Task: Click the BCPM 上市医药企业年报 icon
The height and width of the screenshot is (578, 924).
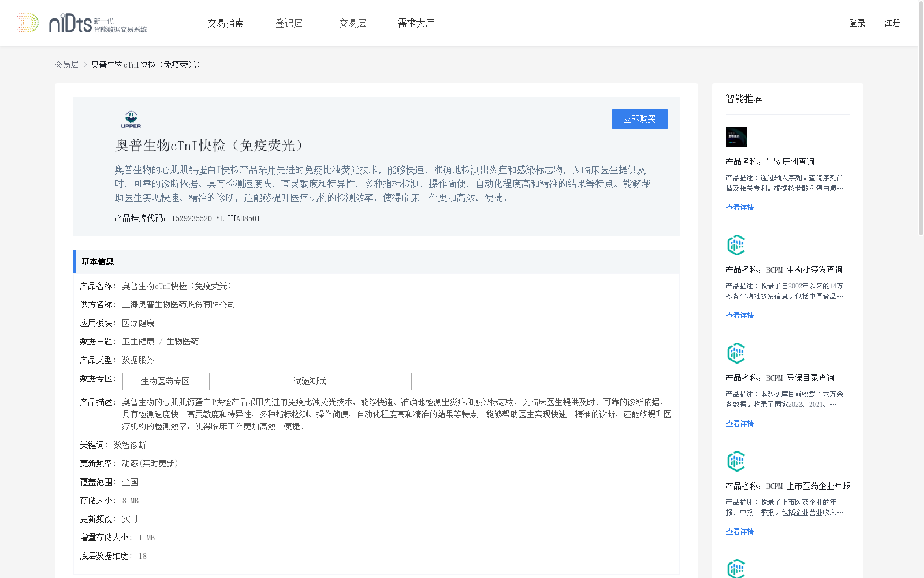Action: click(736, 461)
